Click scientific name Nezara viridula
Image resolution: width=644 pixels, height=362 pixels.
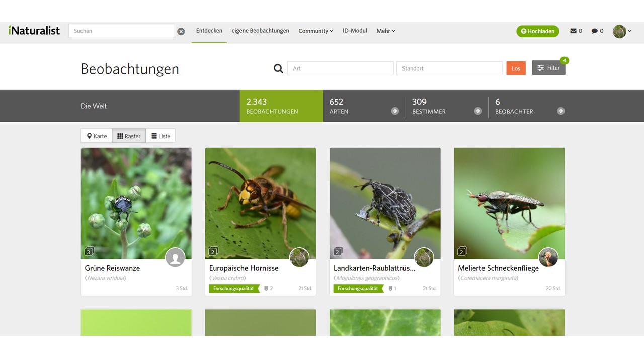coord(106,278)
